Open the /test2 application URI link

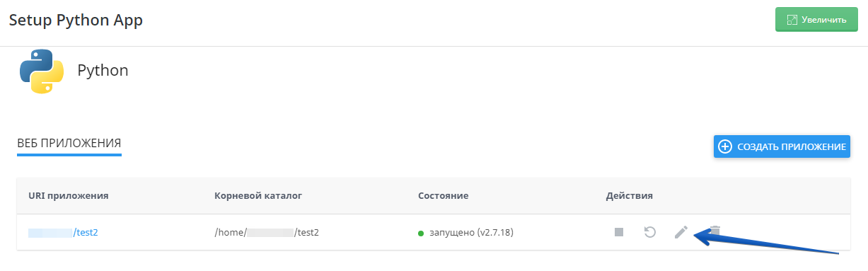(63, 232)
